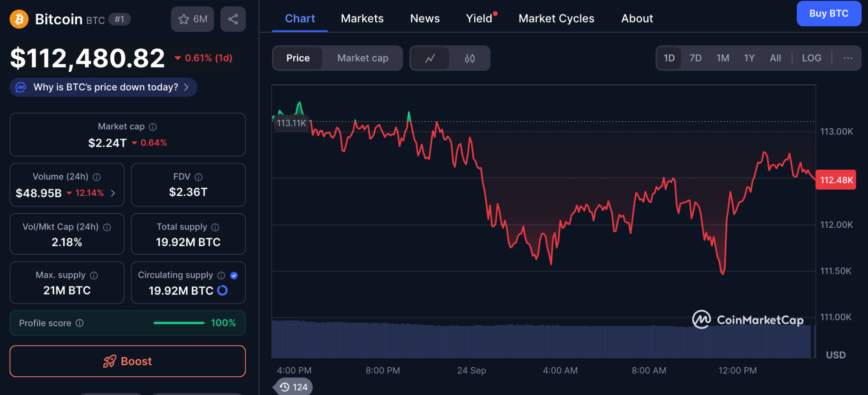Click the Max. supply info icon
The height and width of the screenshot is (395, 868).
[x=94, y=275]
